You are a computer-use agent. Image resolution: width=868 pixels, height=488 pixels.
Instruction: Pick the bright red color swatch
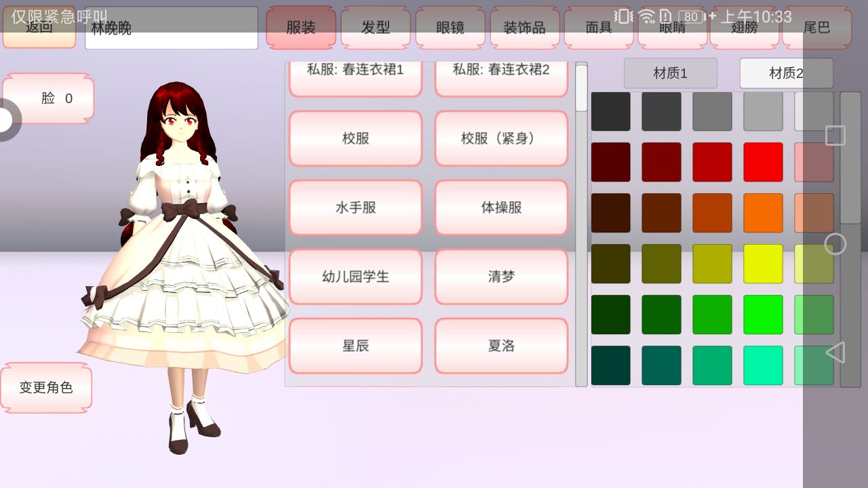763,162
